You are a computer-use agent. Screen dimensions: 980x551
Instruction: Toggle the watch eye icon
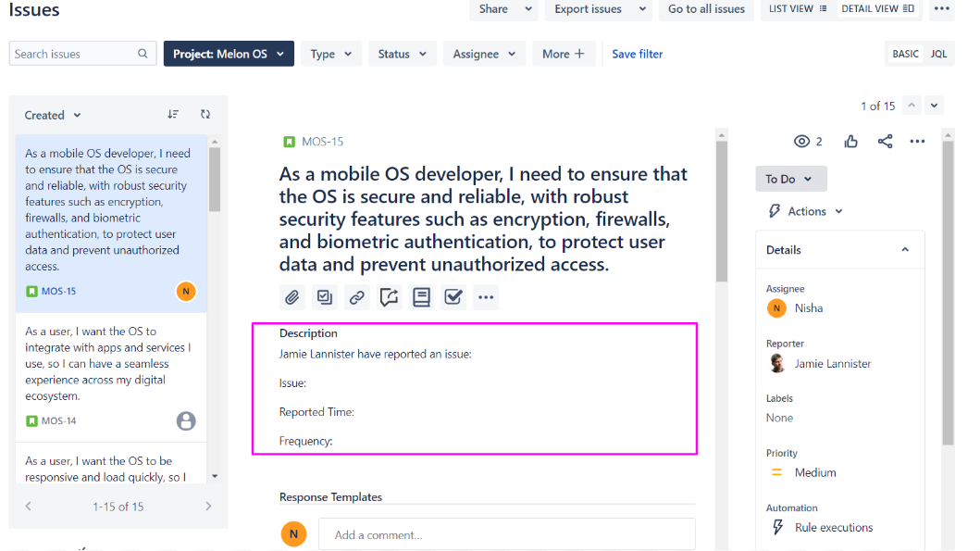[x=802, y=141]
